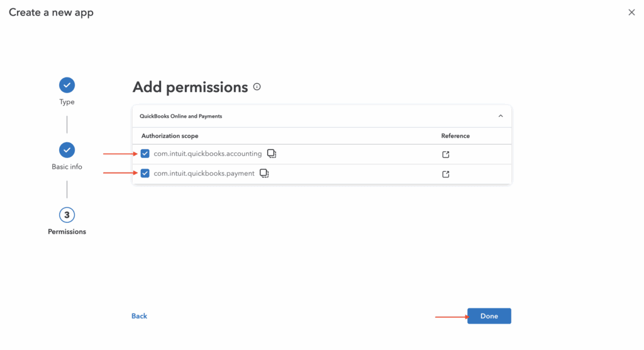Copy the payment scope string icon
Viewport: 644px width, 350px height.
264,174
